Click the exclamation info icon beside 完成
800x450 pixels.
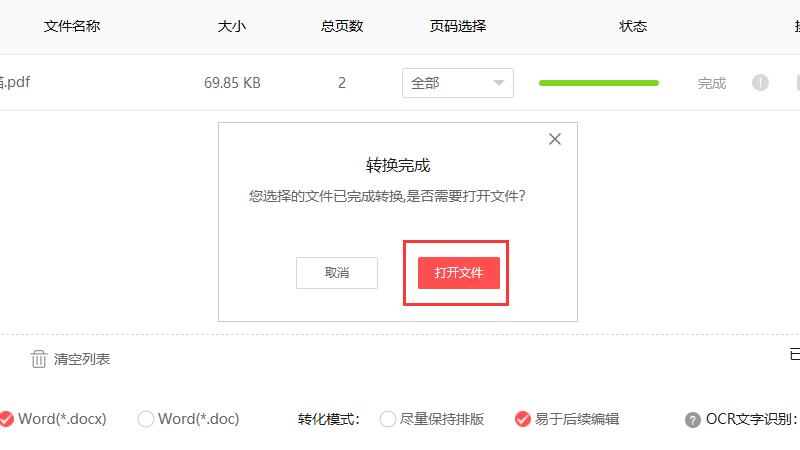760,83
